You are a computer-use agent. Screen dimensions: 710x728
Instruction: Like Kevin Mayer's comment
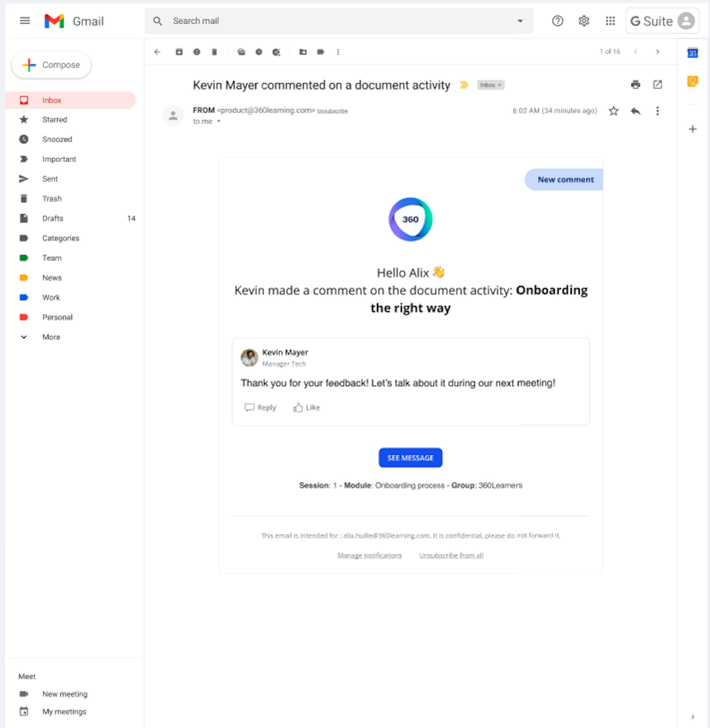[x=307, y=408]
